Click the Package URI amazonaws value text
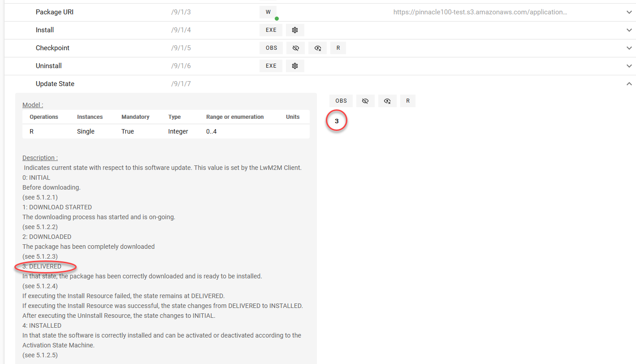The width and height of the screenshot is (636, 364). point(480,12)
